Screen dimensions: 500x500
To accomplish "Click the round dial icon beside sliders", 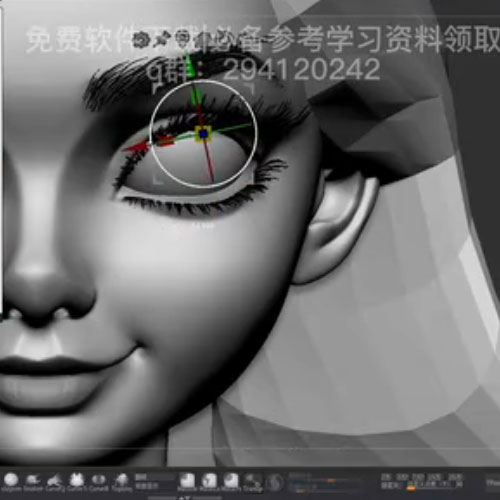I will 275,482.
